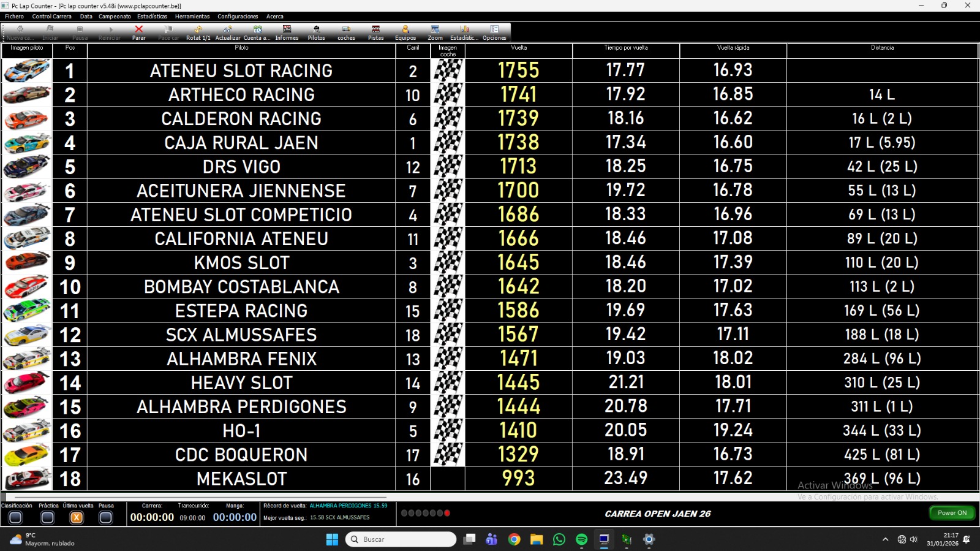Open the Campeonato menu
980x551 pixels.
click(x=115, y=17)
